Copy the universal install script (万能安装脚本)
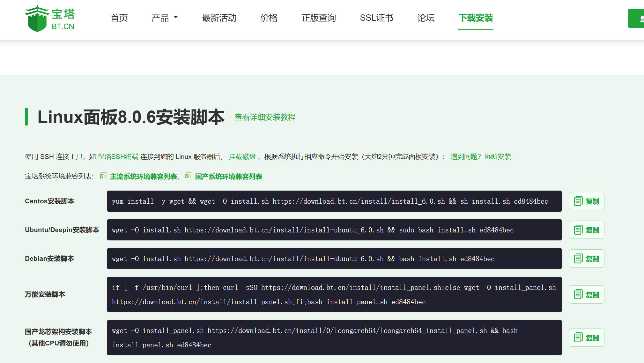Viewport: 644px width, 363px height. (x=586, y=294)
